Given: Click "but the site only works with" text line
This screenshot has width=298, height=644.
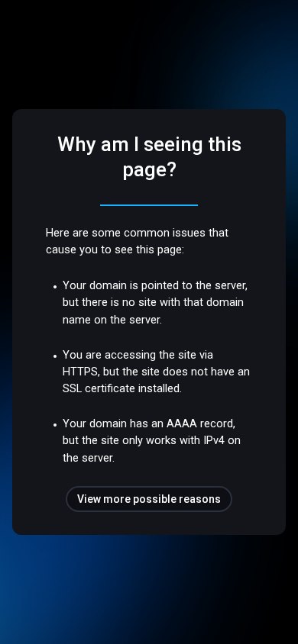Looking at the screenshot, I should pos(131,440).
